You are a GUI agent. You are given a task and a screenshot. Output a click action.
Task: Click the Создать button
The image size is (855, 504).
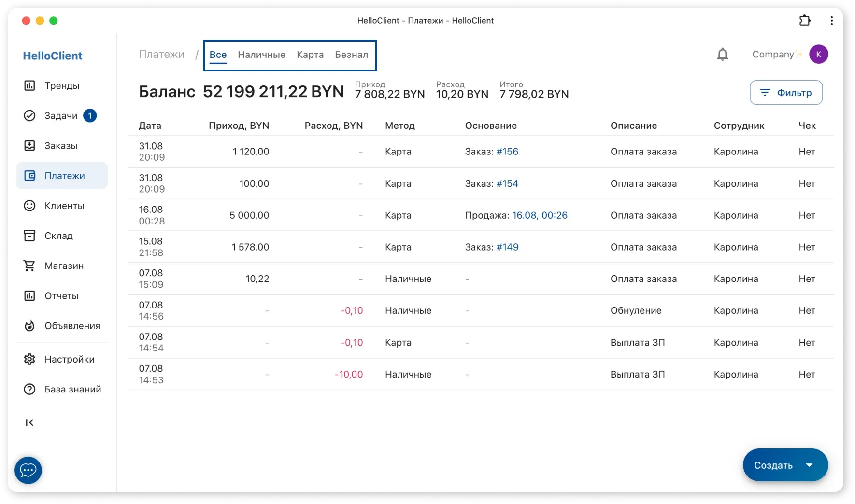coord(773,465)
